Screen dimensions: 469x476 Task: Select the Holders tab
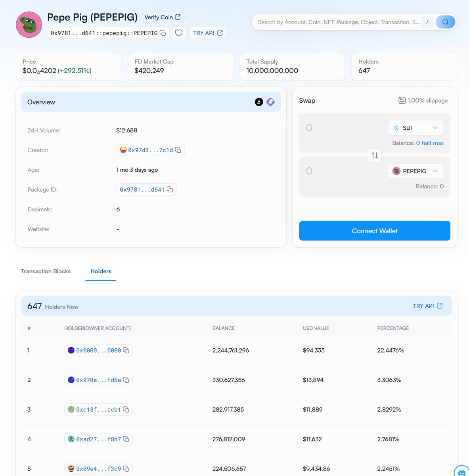pos(101,271)
